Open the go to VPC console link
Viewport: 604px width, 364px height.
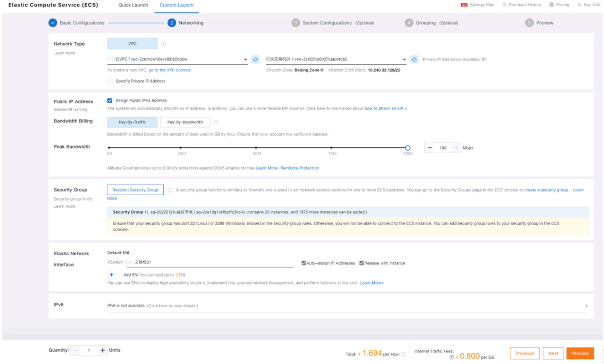pyautogui.click(x=170, y=70)
